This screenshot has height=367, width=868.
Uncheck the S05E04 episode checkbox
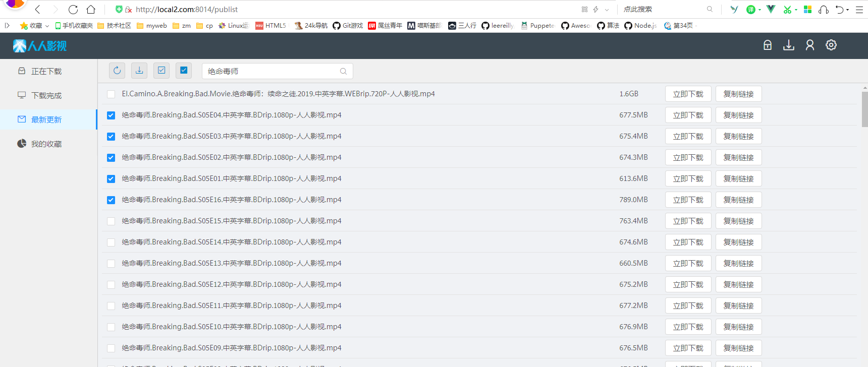click(x=111, y=115)
